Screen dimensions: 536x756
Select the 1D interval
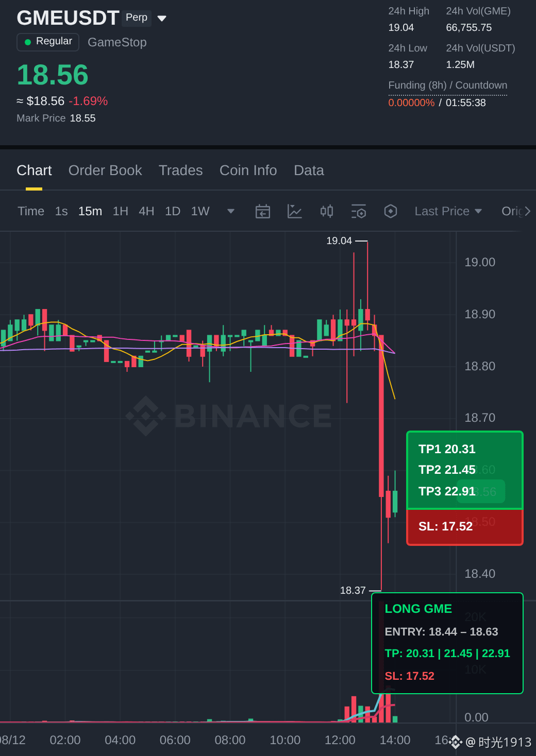pyautogui.click(x=173, y=211)
